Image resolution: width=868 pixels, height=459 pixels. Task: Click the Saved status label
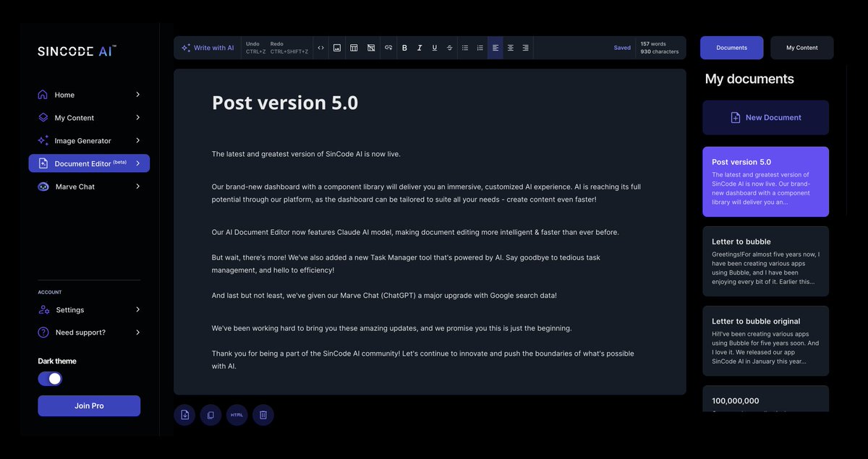[x=622, y=48]
